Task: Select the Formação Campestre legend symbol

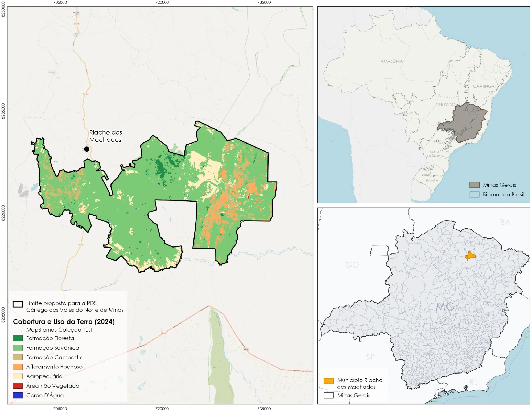Action: [17, 357]
